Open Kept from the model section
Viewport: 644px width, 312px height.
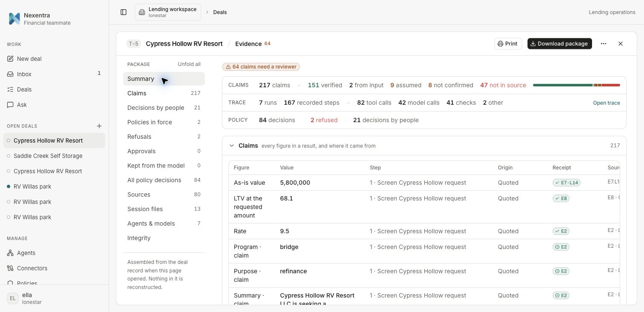[x=164, y=166]
